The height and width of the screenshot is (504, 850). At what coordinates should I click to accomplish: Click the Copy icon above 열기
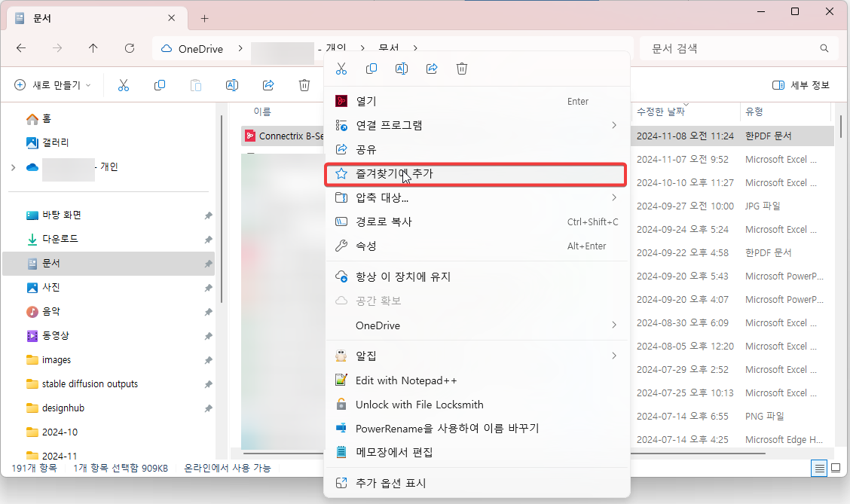371,69
